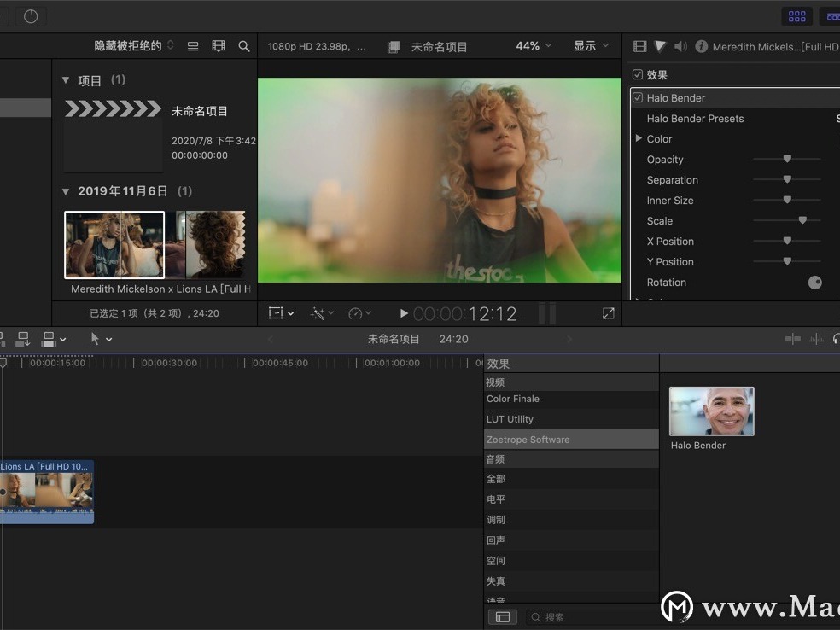This screenshot has width=840, height=630.
Task: Switch to filmstrip view in the browser
Action: pos(218,46)
